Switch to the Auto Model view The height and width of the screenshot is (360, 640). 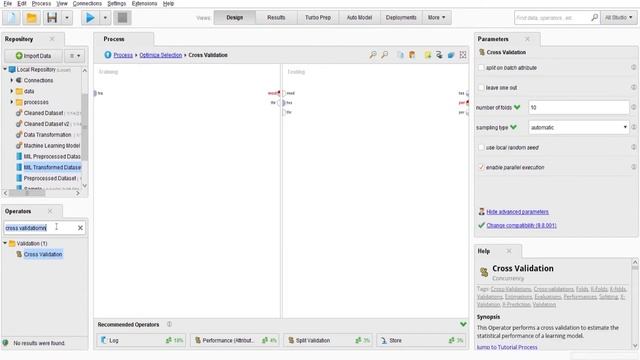pos(359,18)
